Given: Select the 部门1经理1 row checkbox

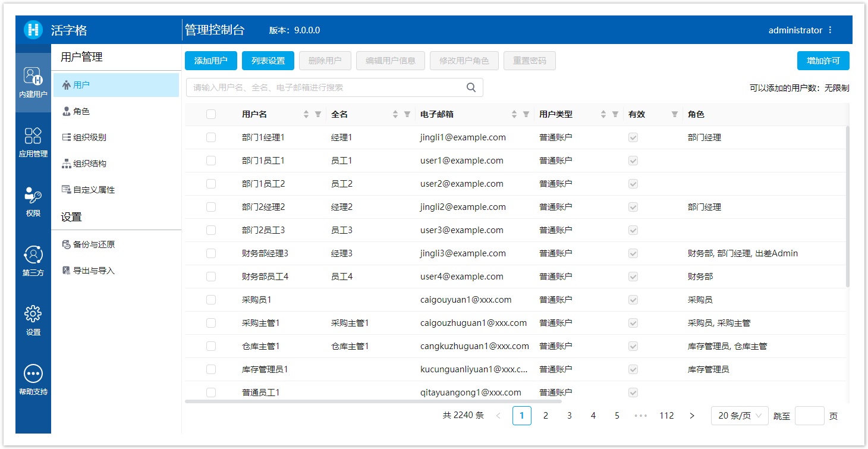Looking at the screenshot, I should [211, 137].
